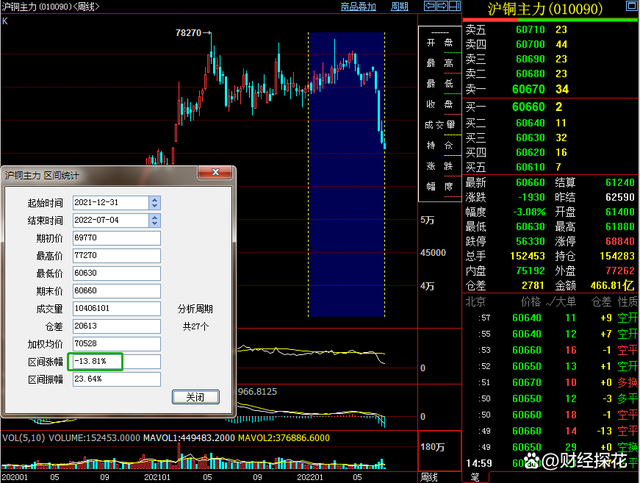Click the tick row at :51 with 多换

click(551, 383)
